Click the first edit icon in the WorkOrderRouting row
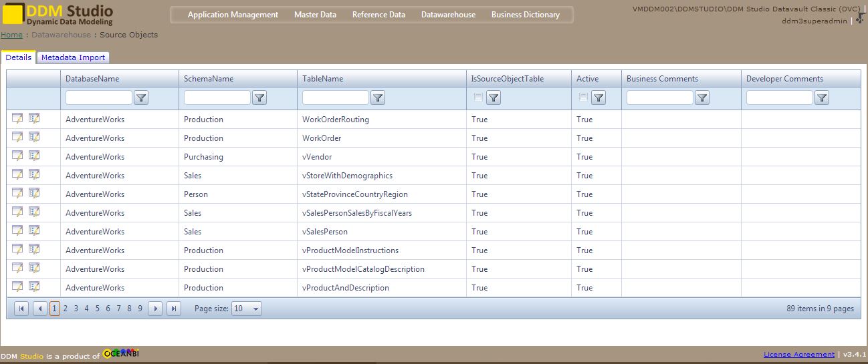 point(17,119)
